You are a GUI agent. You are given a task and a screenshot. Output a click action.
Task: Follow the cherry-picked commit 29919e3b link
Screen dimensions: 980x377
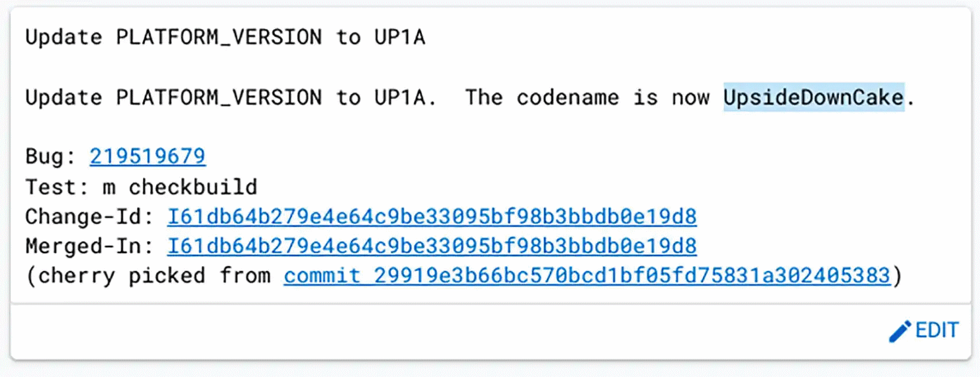click(587, 275)
